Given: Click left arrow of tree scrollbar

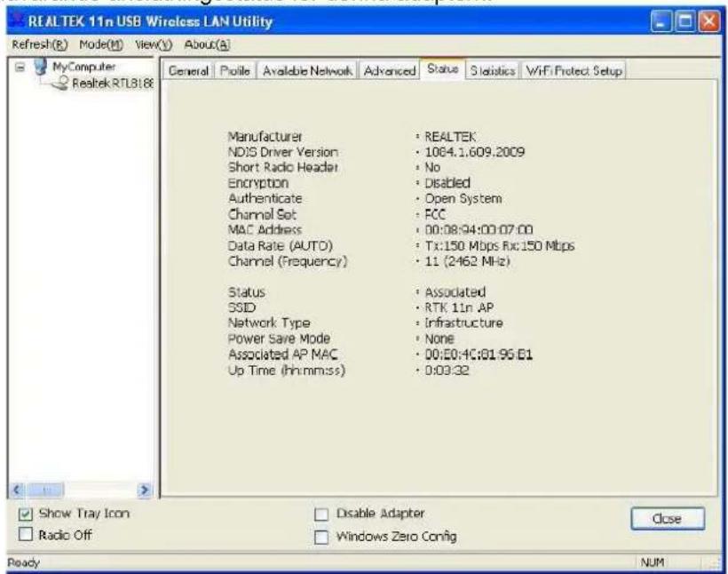Looking at the screenshot, I should tap(18, 490).
